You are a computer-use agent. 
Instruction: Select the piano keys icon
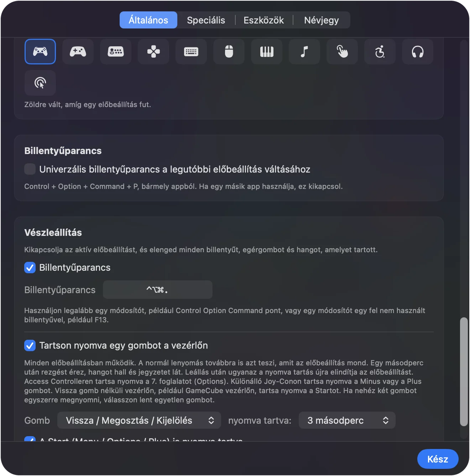[x=267, y=52]
